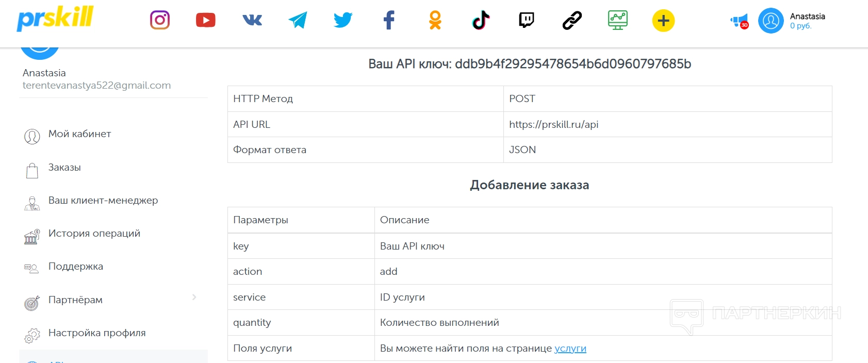Open Мой кабинет in sidebar

click(79, 134)
